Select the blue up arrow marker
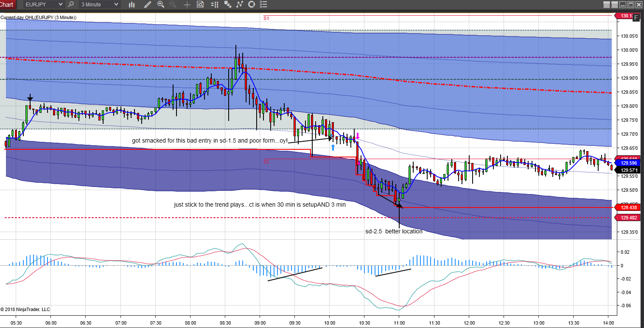Viewport: 644px width, 328px height. click(x=333, y=148)
